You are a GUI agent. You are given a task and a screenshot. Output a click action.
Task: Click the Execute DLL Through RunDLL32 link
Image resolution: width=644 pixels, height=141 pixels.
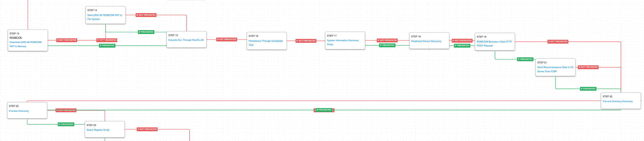(x=186, y=40)
